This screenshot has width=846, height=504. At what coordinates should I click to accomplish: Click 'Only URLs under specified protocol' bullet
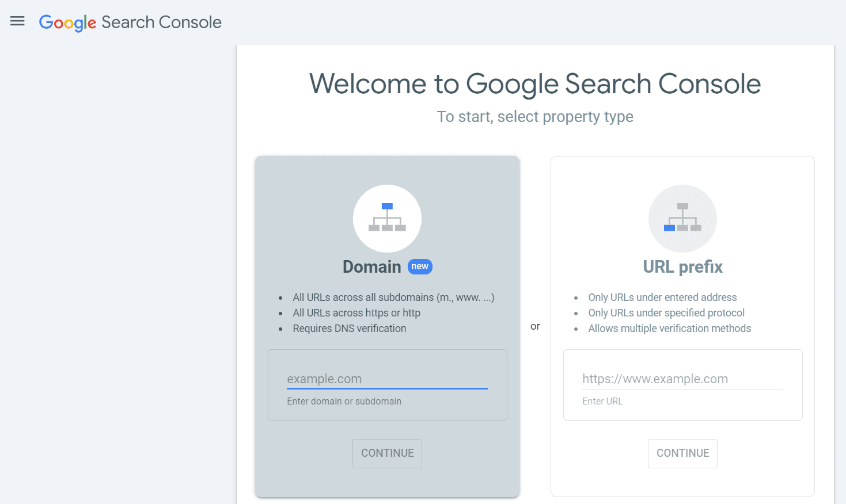666,313
